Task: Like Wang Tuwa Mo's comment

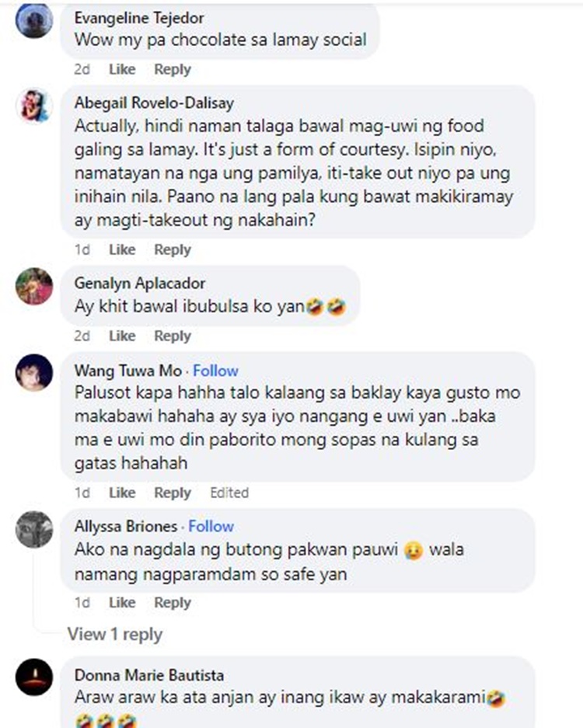Action: (x=122, y=493)
